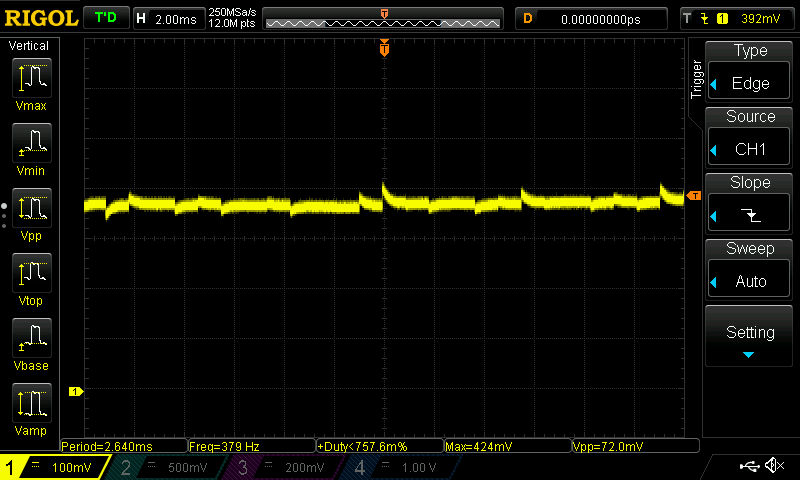
Task: Toggle channel 4 at 1.00 V
Action: tap(399, 467)
